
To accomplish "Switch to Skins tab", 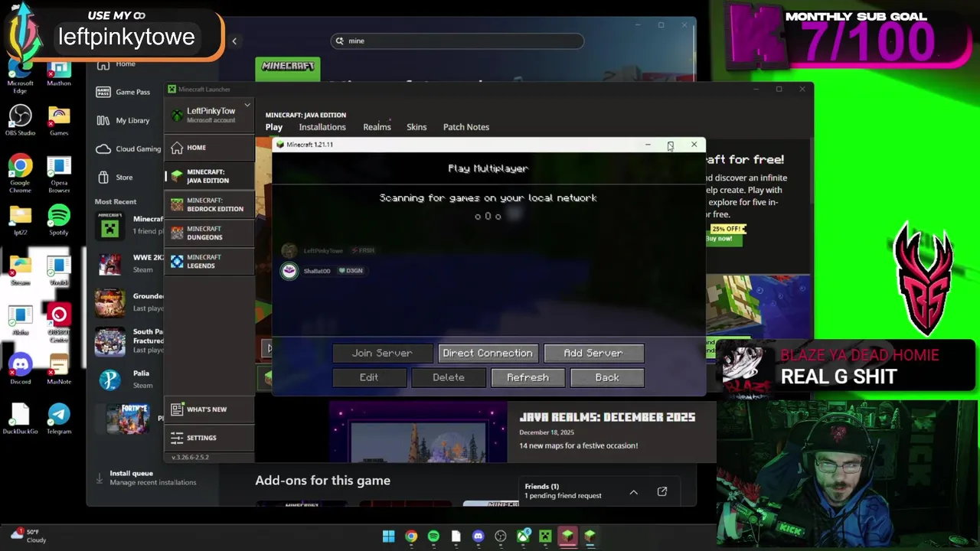I will [416, 127].
